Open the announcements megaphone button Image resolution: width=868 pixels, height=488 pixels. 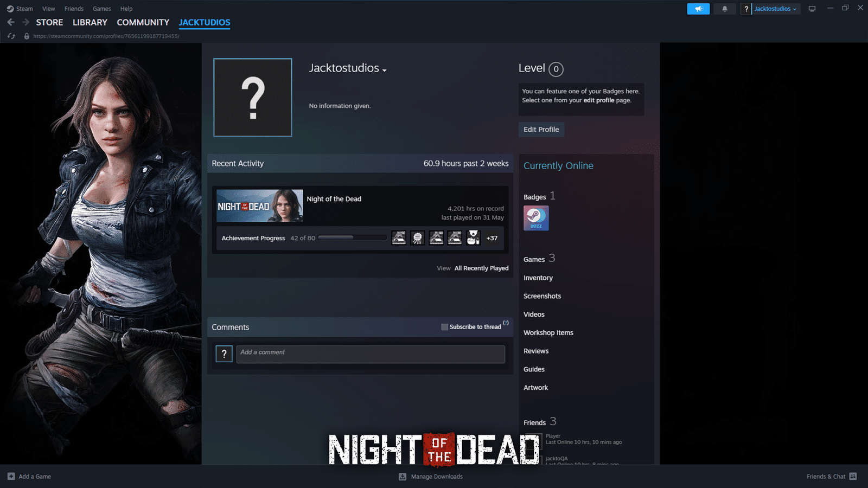(x=698, y=9)
